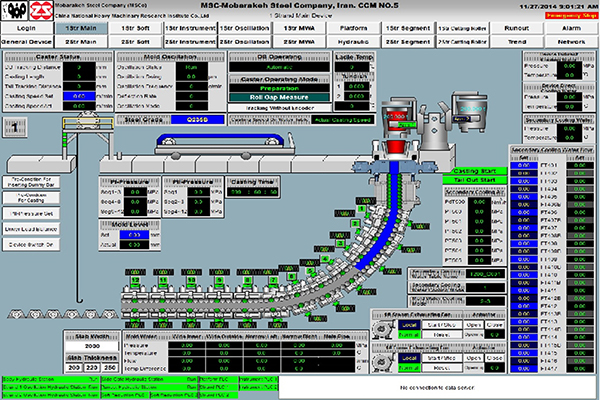Select segment 12 green number marker
The image size is (600, 400).
[x=135, y=281]
